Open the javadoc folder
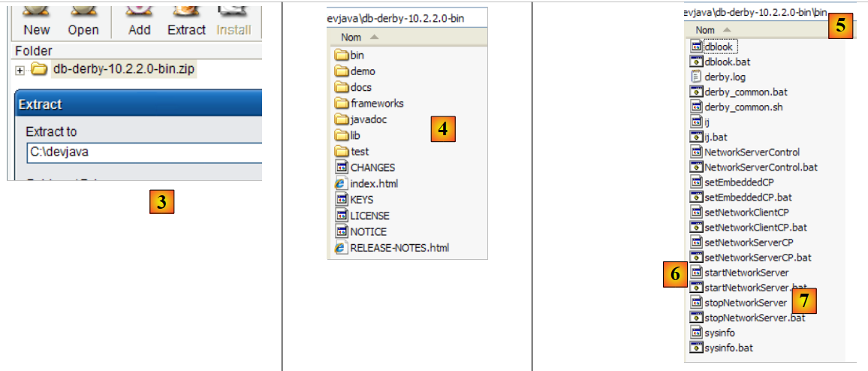Image resolution: width=868 pixels, height=371 pixels. [368, 119]
